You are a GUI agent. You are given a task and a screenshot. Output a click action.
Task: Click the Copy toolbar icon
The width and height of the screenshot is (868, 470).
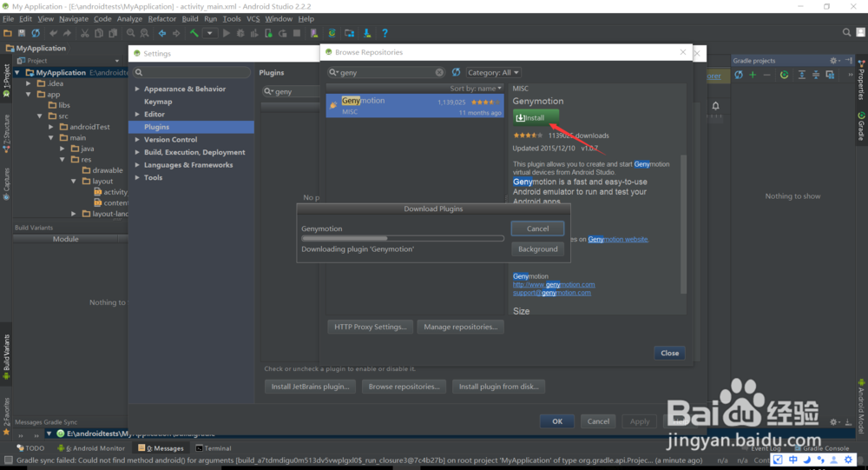(99, 33)
